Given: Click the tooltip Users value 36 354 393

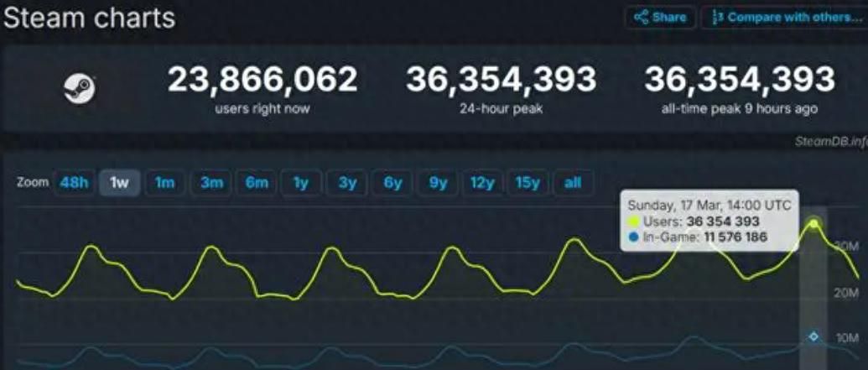Looking at the screenshot, I should point(722,221).
